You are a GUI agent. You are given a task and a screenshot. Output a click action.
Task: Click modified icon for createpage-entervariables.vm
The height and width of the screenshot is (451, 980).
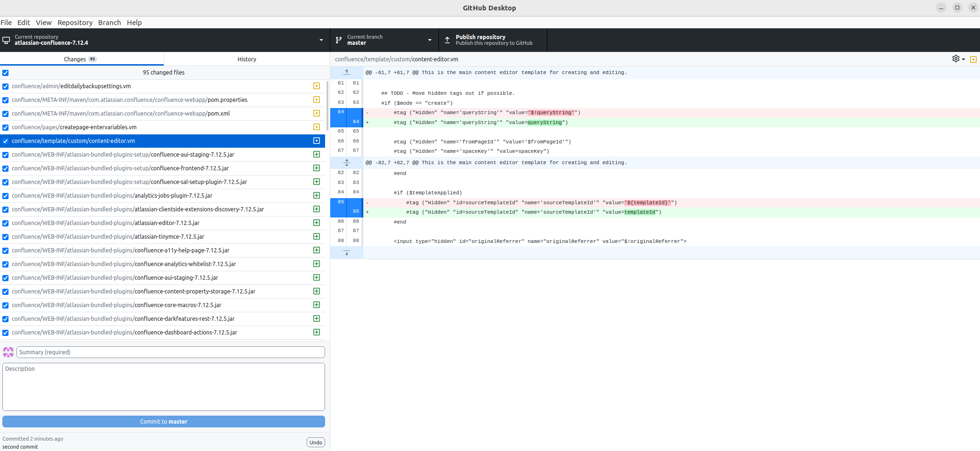(317, 127)
